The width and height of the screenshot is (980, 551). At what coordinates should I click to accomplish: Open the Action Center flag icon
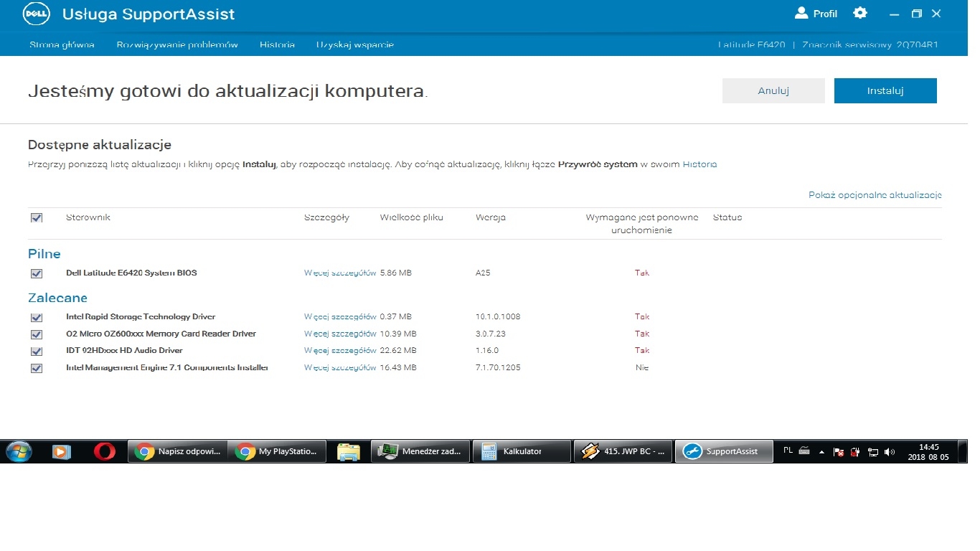838,452
